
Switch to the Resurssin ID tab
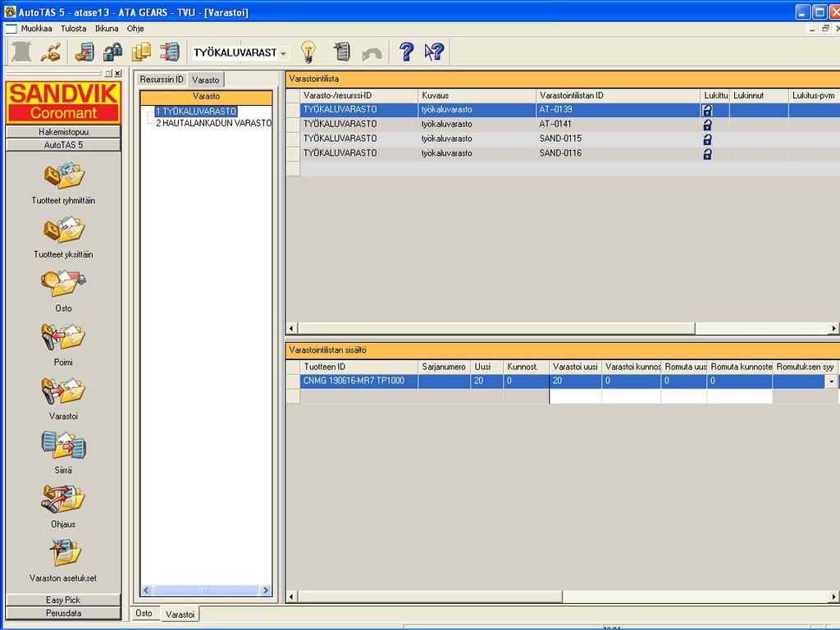tap(162, 80)
